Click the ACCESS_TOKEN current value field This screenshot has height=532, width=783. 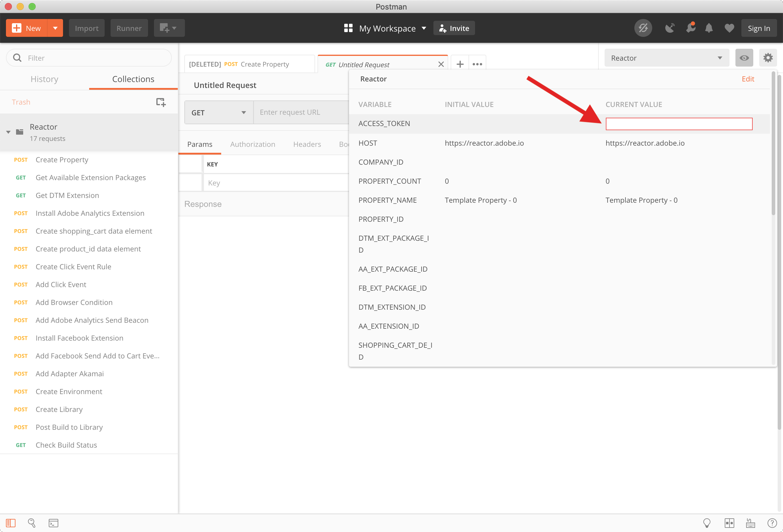(679, 123)
